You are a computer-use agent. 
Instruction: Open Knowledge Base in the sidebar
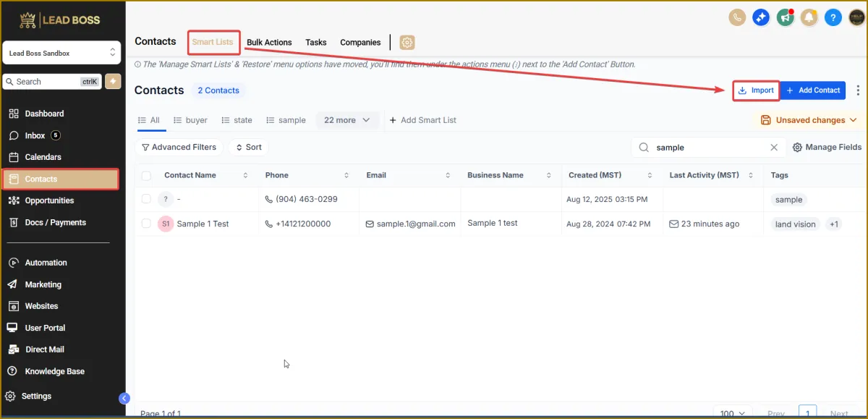click(61, 371)
